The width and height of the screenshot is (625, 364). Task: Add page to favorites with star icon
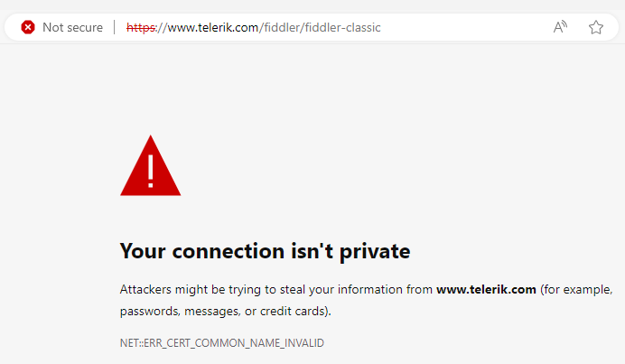tap(596, 27)
